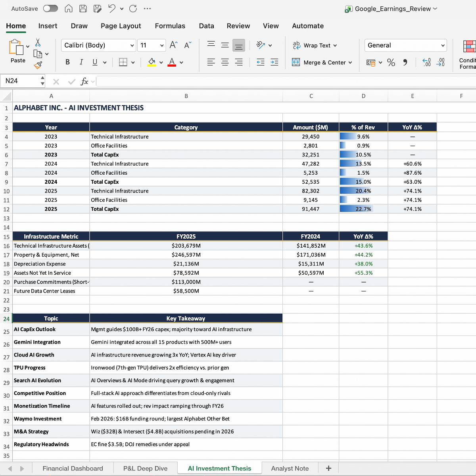Click the Save icon in title bar
This screenshot has height=476, width=476.
[83, 8]
